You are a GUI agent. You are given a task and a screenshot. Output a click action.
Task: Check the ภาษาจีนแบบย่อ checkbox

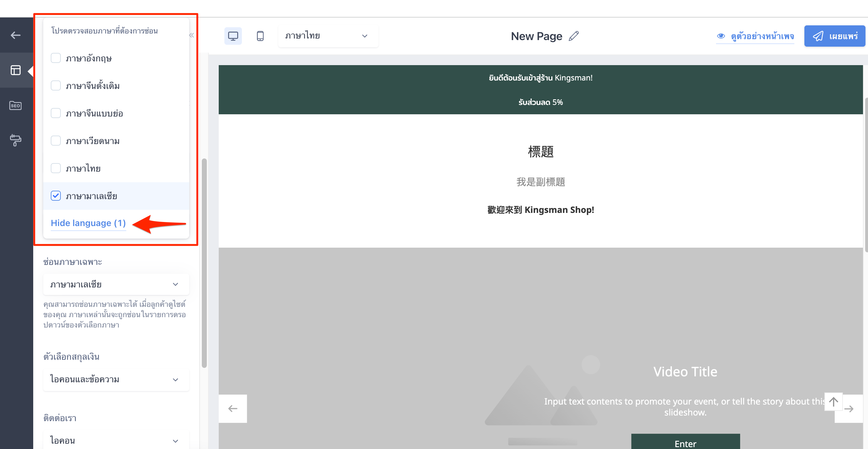click(55, 113)
